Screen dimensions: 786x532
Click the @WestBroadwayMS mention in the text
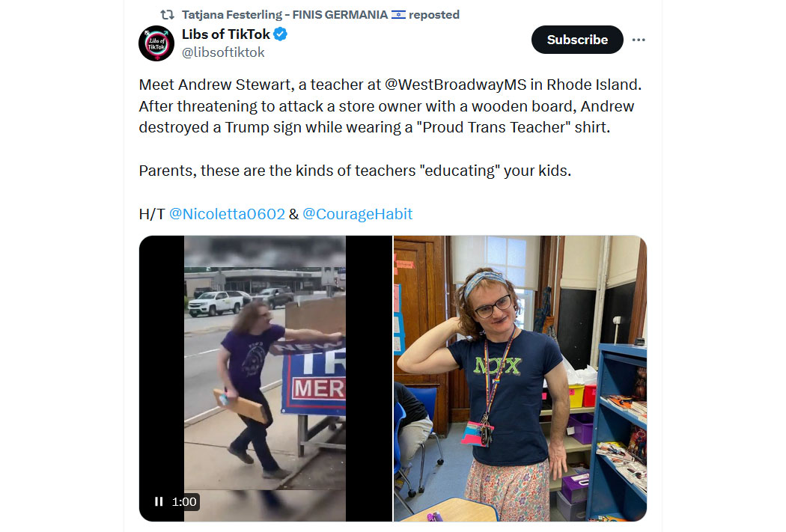tap(455, 85)
